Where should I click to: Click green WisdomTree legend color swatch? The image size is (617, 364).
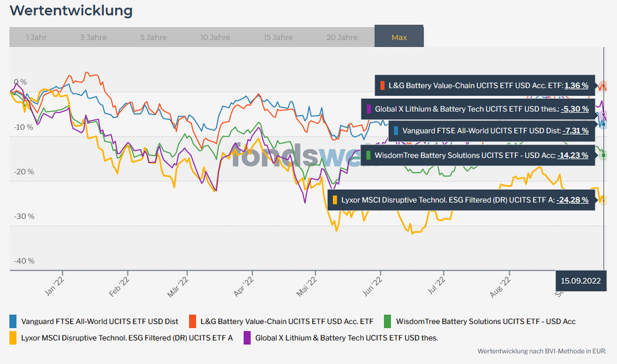click(x=388, y=321)
